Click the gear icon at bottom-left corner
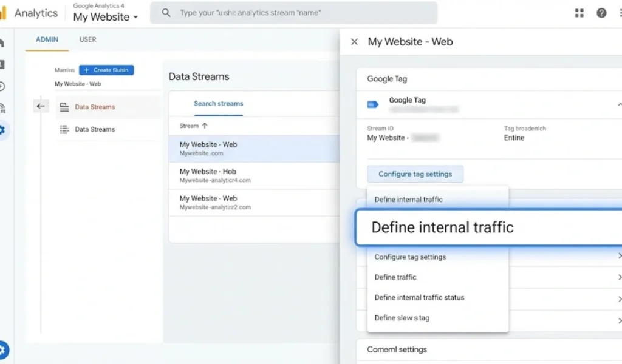 point(4,349)
